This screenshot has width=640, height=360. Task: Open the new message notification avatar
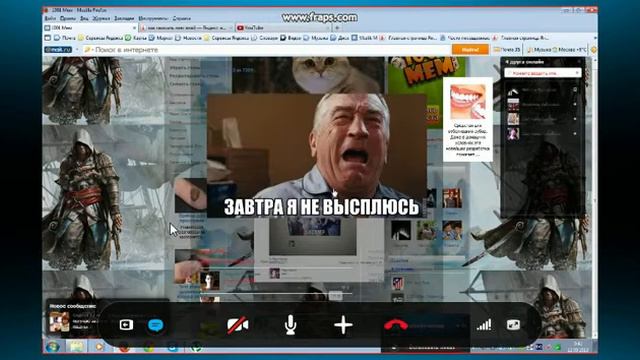click(x=59, y=322)
